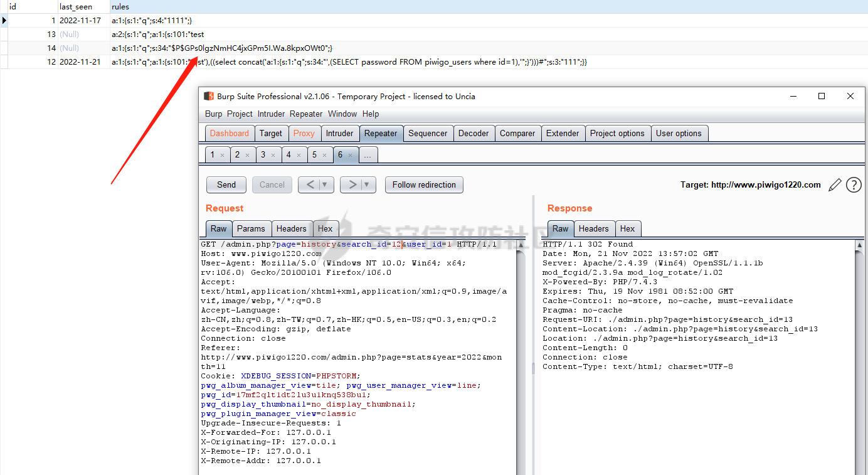868x475 pixels.
Task: Click the Send button
Action: [226, 184]
